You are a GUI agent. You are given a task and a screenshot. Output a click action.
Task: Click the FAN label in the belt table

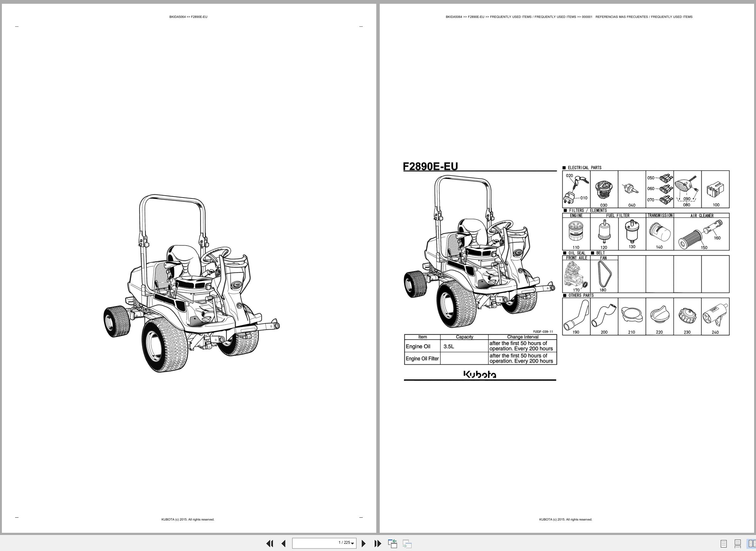[604, 258]
